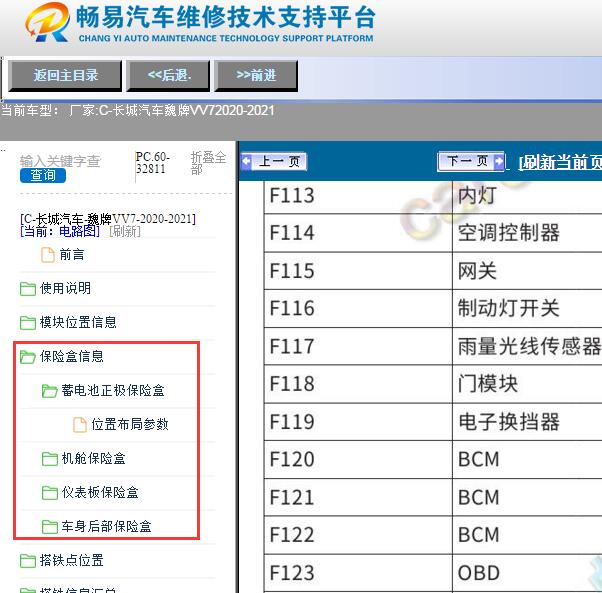
Task: Click the 内灯 table cell
Action: click(x=527, y=196)
